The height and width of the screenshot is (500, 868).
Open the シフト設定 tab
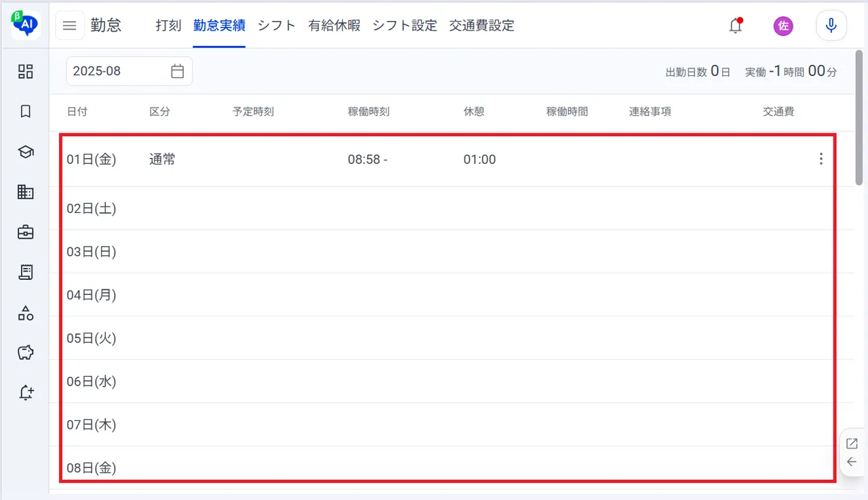coord(405,26)
